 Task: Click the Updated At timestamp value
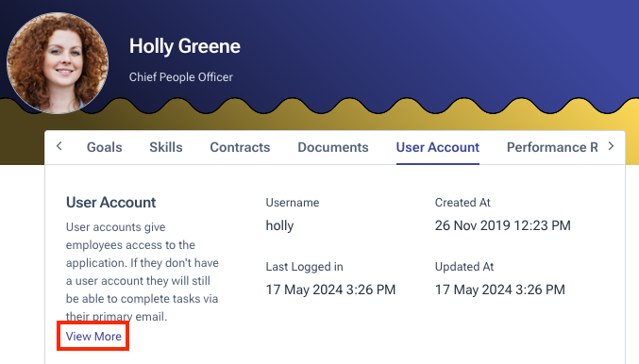[500, 290]
